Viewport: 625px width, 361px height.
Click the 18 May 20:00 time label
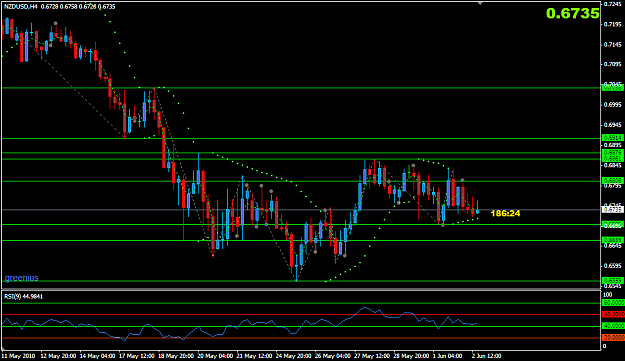point(176,356)
